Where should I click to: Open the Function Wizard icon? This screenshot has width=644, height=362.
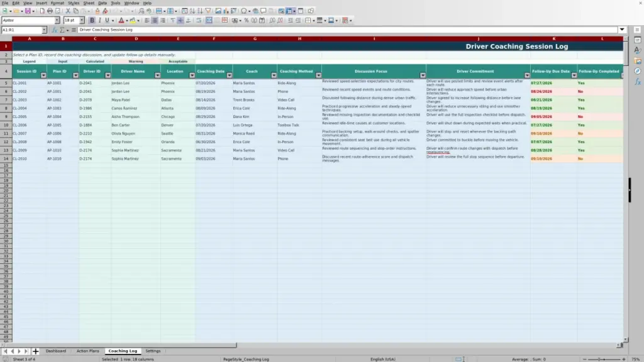[55, 30]
